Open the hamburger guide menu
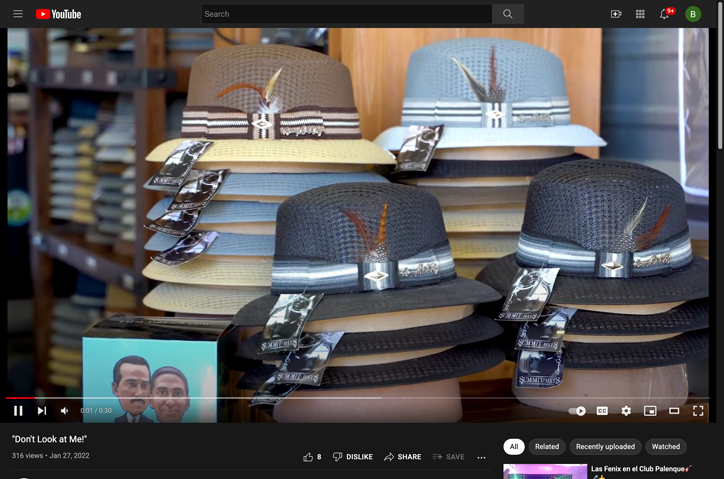Screen dimensions: 724x479 (x=18, y=14)
